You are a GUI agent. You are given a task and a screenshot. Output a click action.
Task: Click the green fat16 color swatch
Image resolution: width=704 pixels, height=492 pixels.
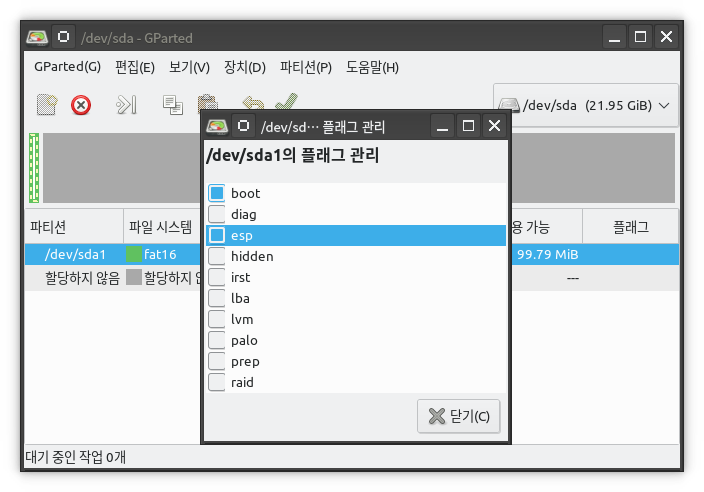click(x=134, y=254)
